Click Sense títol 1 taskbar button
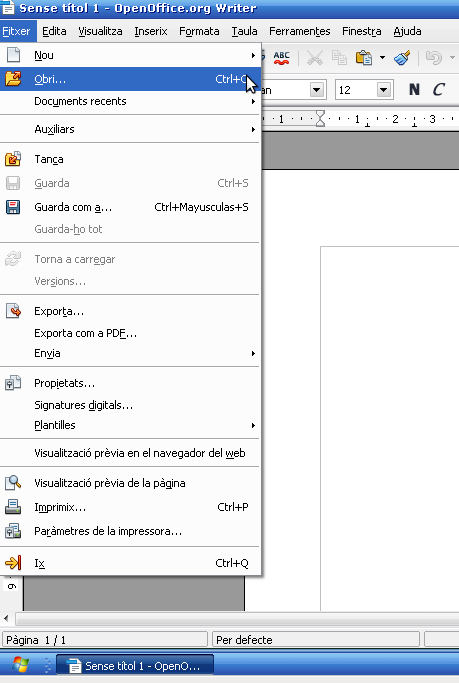Screen dimensions: 459x683 135,665
